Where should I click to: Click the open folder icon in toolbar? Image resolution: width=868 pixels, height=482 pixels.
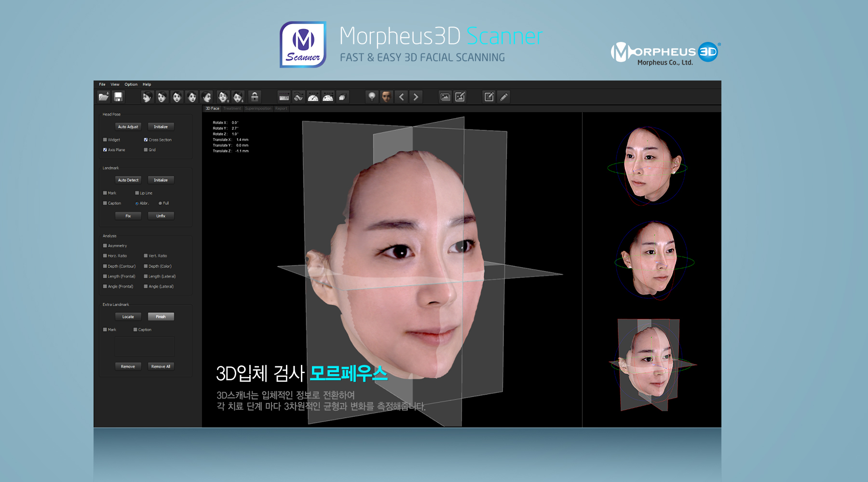click(104, 97)
